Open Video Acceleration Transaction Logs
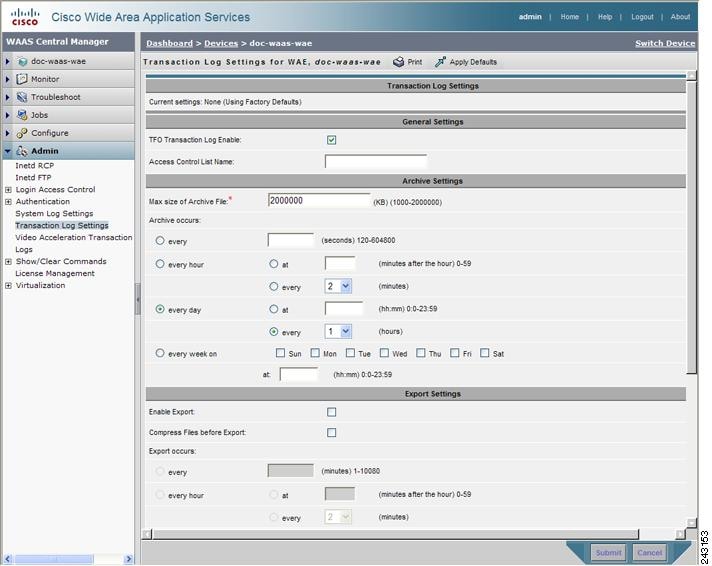Image resolution: width=712 pixels, height=566 pixels. pos(74,243)
